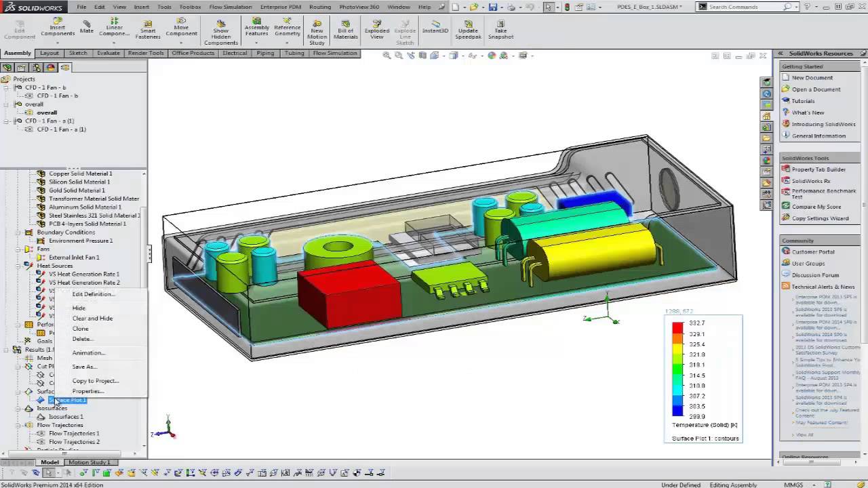Click red swatch in temperature legend
Image resolution: width=868 pixels, height=488 pixels.
pyautogui.click(x=677, y=327)
